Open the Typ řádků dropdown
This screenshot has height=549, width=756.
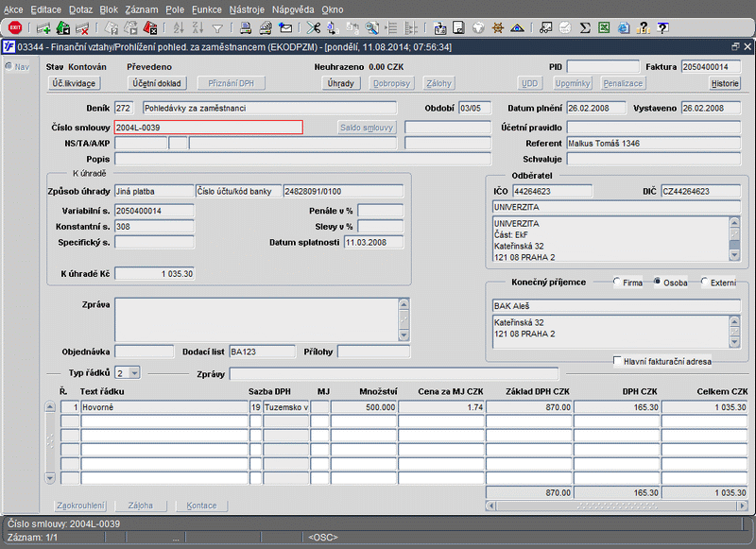133,373
